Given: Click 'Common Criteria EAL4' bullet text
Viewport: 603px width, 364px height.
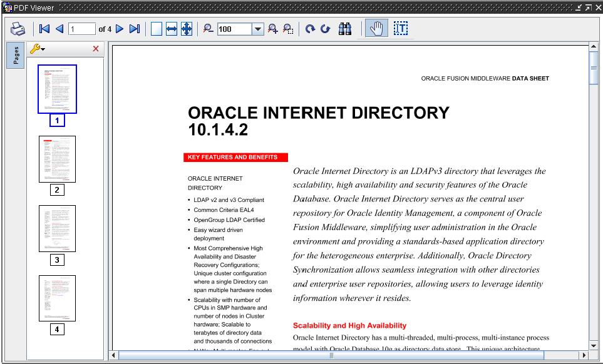Looking at the screenshot, I should 224,210.
